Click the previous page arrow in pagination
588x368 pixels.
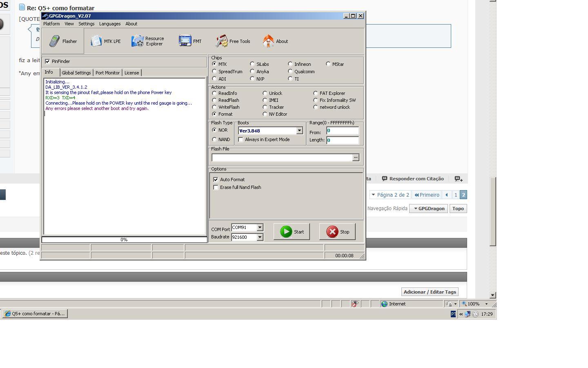(x=447, y=195)
